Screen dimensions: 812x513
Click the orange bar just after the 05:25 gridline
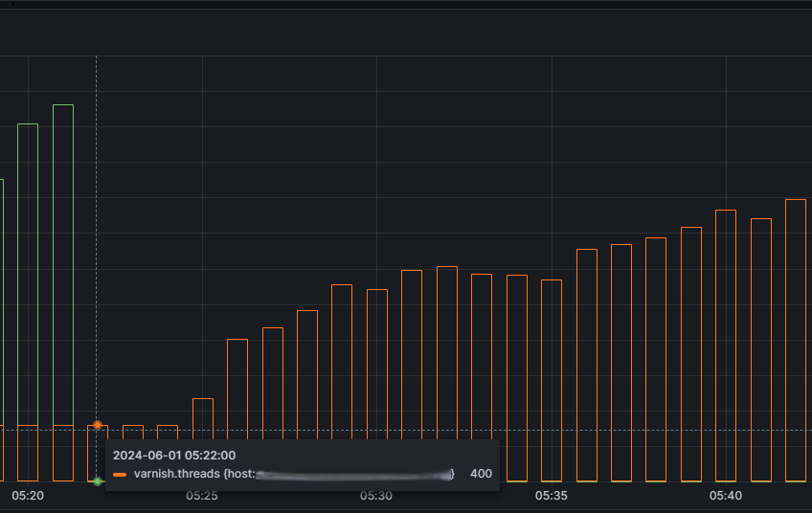(x=237, y=390)
